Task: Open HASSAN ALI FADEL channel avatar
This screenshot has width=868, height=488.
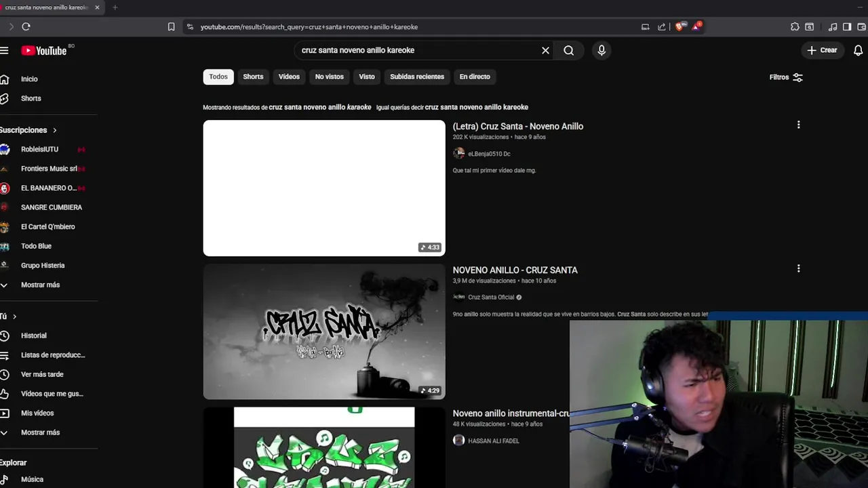Action: (458, 441)
